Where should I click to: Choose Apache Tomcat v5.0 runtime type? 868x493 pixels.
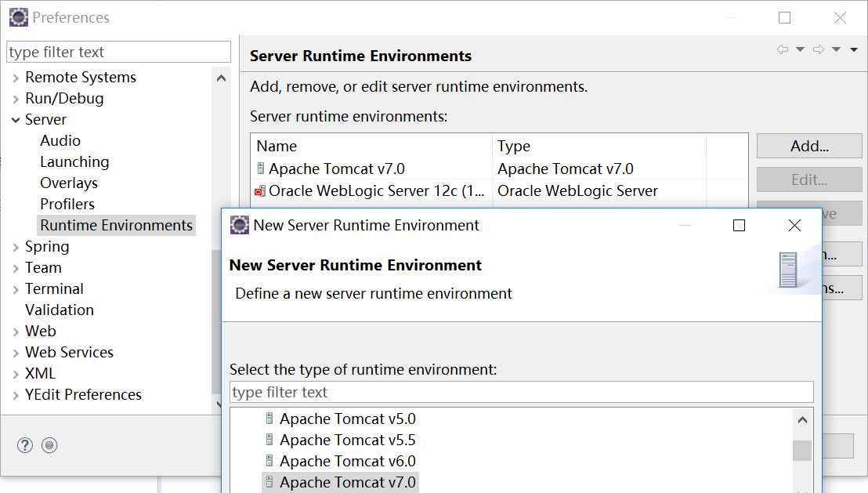(x=347, y=419)
